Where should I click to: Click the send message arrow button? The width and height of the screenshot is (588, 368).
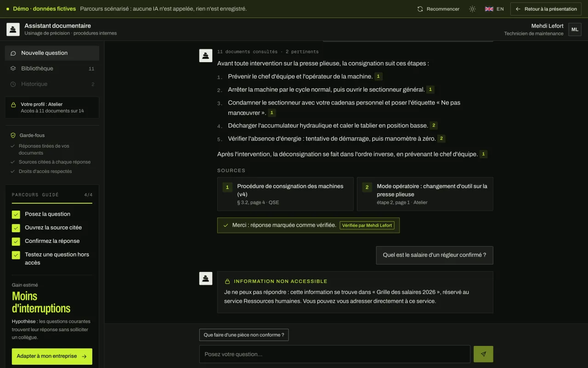483,354
